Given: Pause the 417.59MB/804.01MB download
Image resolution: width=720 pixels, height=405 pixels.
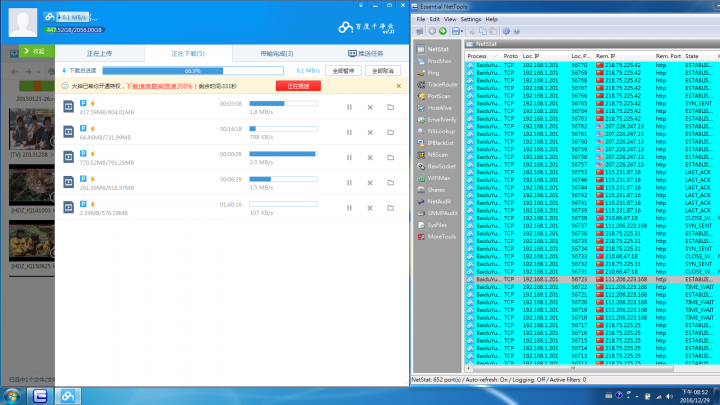Looking at the screenshot, I should click(349, 107).
